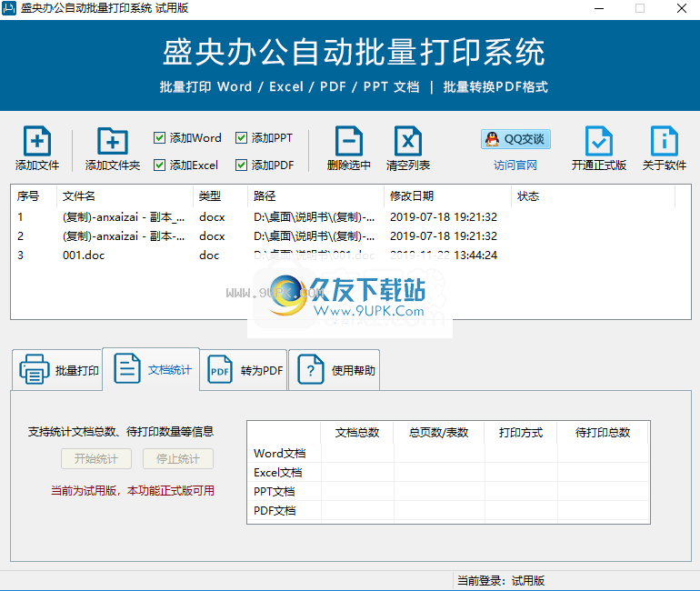Viewport: 700px width, 591px height.
Task: Open the 使用帮助 tab
Action: tap(335, 370)
